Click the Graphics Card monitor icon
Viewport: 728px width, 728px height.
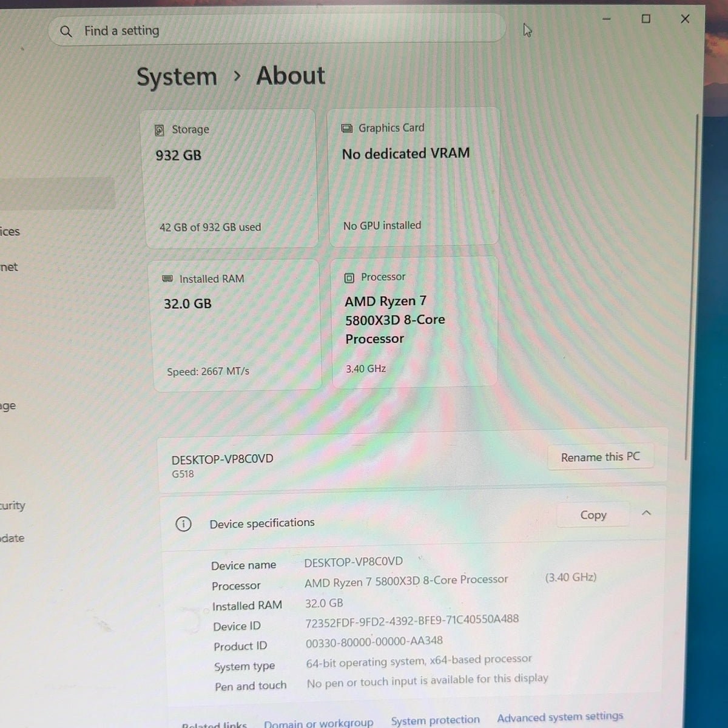(347, 128)
